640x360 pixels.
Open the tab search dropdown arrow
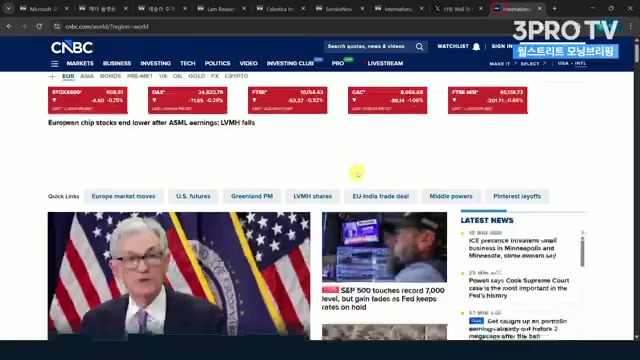[8, 9]
